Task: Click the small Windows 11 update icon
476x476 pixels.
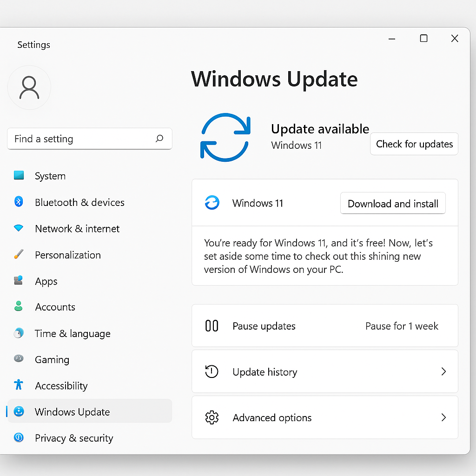Action: tap(212, 203)
